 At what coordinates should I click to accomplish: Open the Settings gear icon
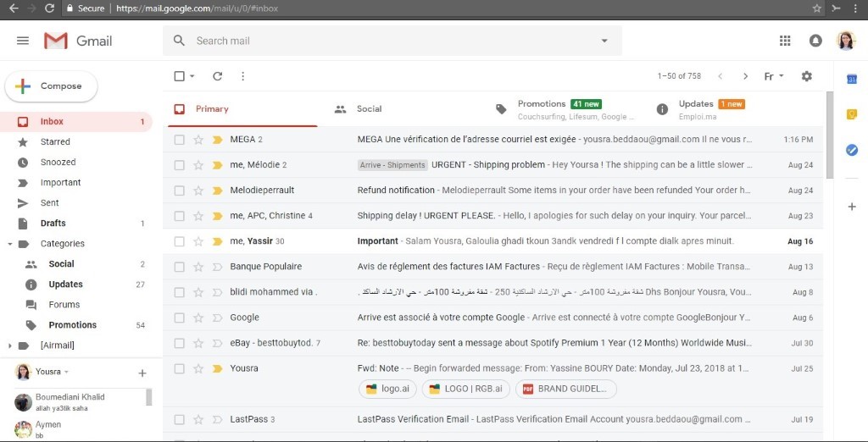tap(806, 76)
